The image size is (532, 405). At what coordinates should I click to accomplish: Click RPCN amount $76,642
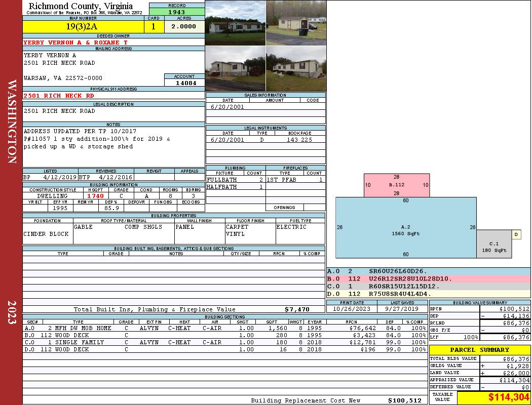click(x=363, y=328)
